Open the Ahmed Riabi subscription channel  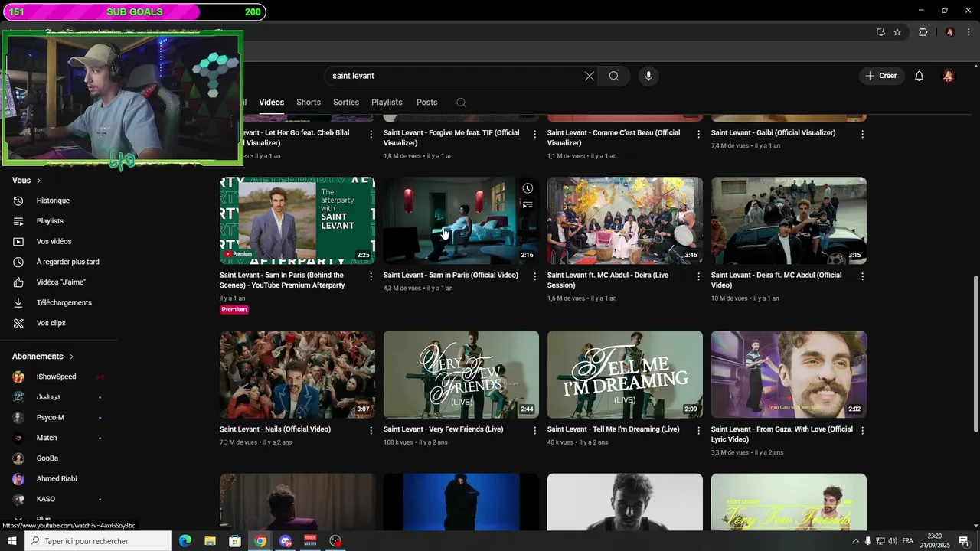pyautogui.click(x=58, y=478)
